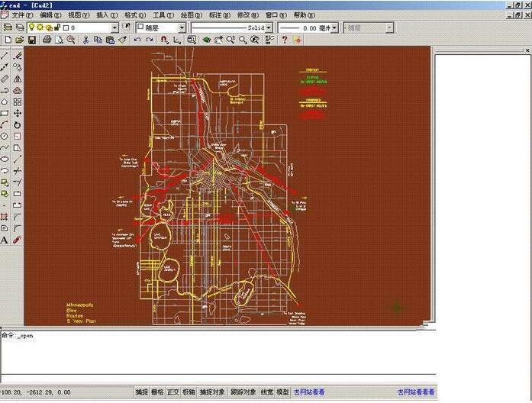Toggle 捕捉 snap mode in status bar
The width and height of the screenshot is (532, 403).
(x=141, y=392)
